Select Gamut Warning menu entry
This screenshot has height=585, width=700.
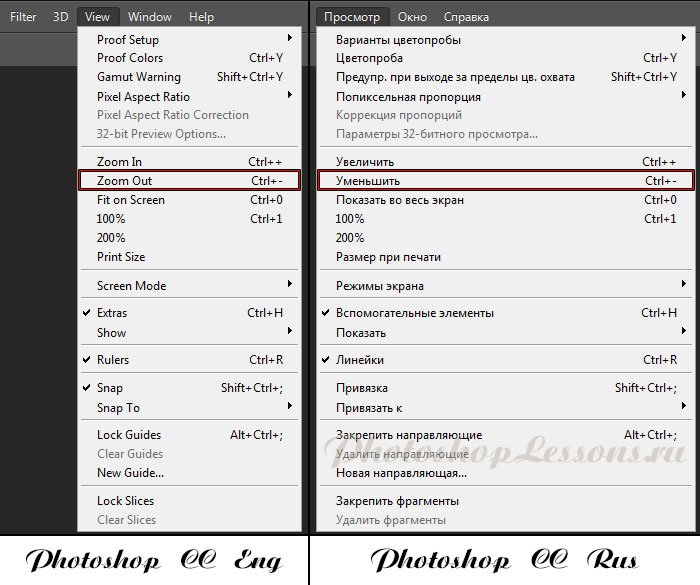tap(189, 77)
